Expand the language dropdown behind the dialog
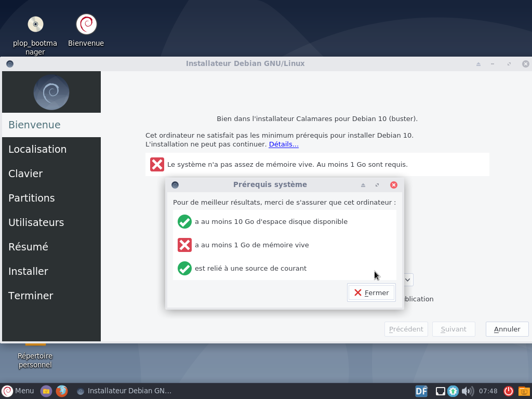Screen dimensions: 532x399 point(408,280)
